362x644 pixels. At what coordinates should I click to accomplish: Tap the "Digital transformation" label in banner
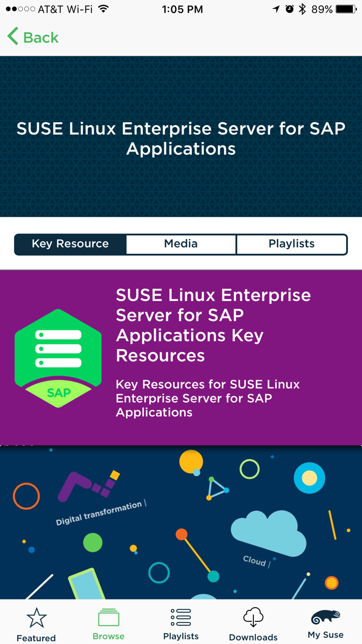tap(99, 513)
